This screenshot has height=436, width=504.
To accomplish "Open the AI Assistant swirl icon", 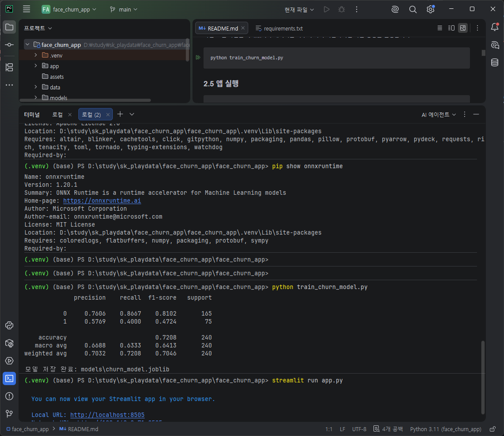I will tap(395, 9).
